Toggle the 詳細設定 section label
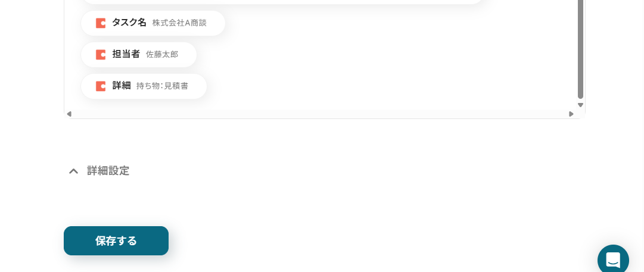This screenshot has width=644, height=272. pyautogui.click(x=108, y=171)
